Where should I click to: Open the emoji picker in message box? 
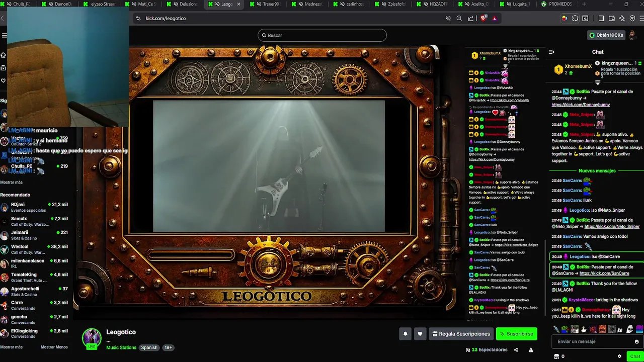[x=636, y=342]
